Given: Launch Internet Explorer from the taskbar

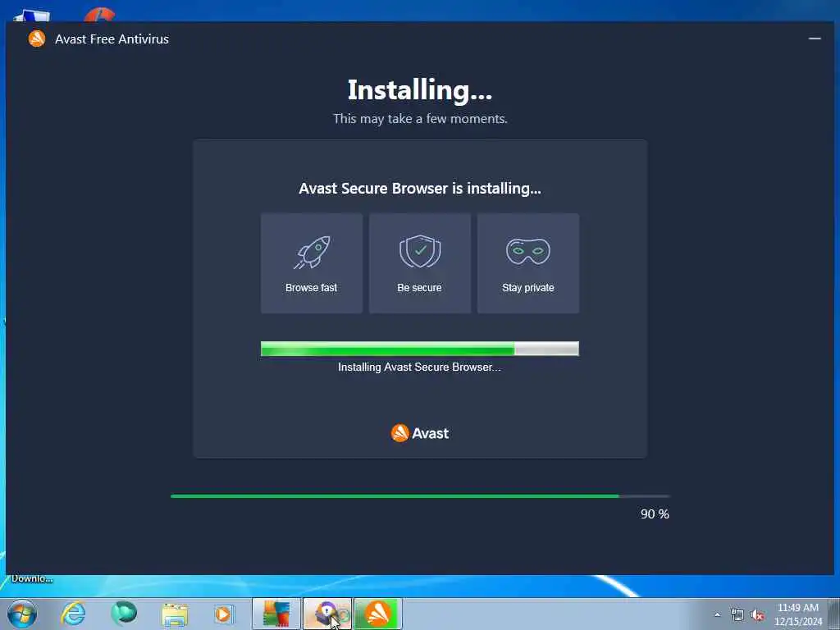Looking at the screenshot, I should click(73, 614).
